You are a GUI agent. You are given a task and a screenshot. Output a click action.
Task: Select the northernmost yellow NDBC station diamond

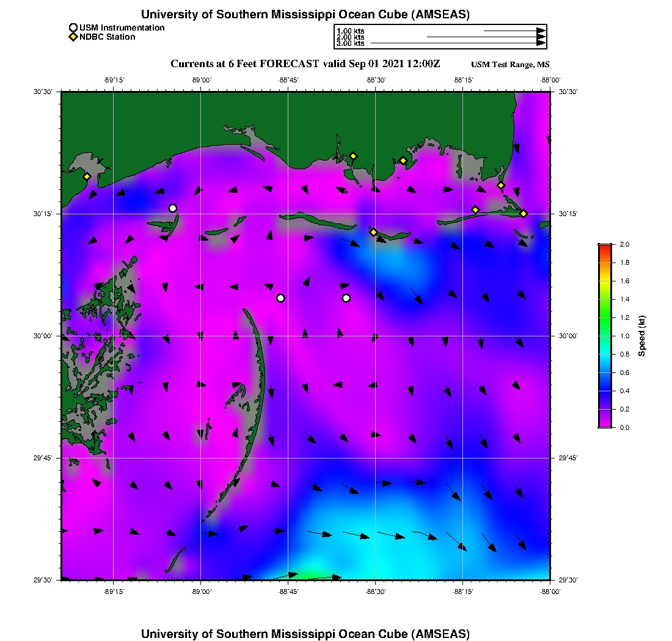[x=353, y=156]
